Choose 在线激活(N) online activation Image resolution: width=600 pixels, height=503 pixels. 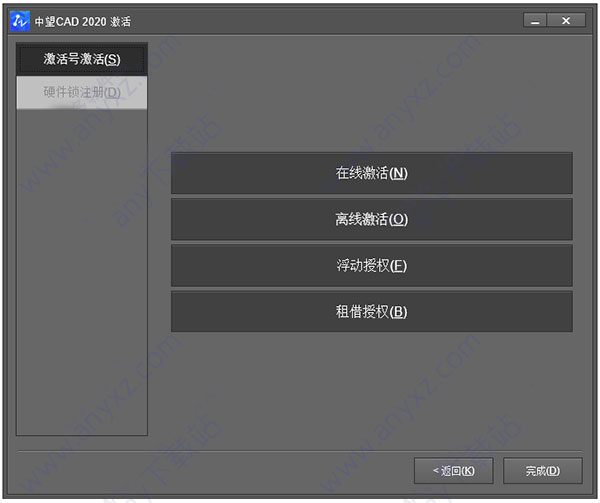click(x=372, y=173)
